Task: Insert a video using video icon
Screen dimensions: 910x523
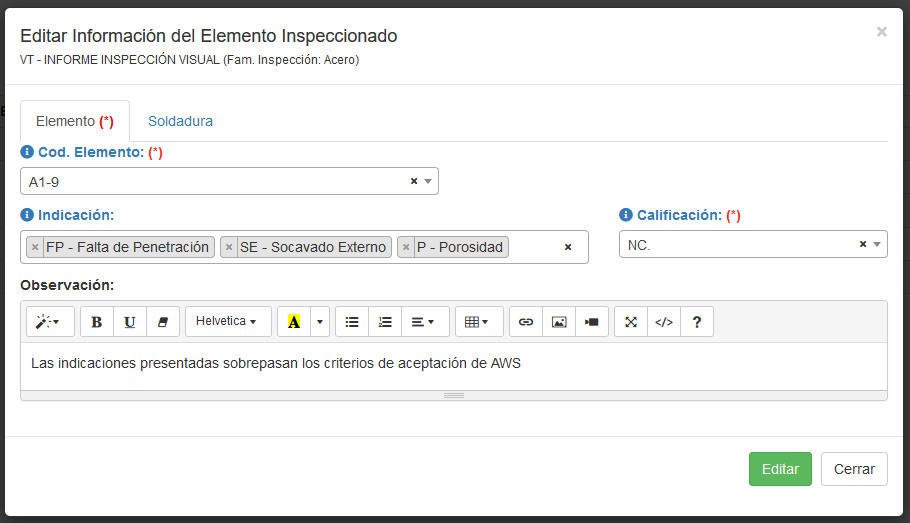Action: point(592,322)
